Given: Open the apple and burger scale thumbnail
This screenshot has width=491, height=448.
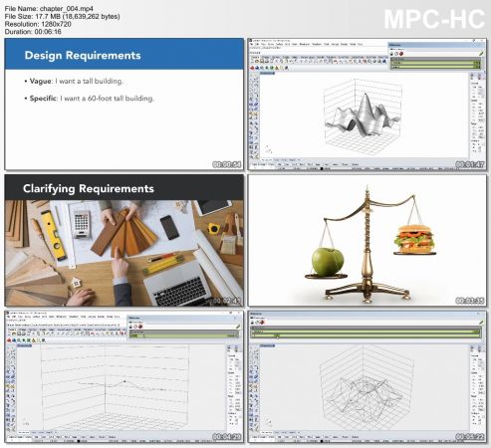Looking at the screenshot, I should (368, 240).
